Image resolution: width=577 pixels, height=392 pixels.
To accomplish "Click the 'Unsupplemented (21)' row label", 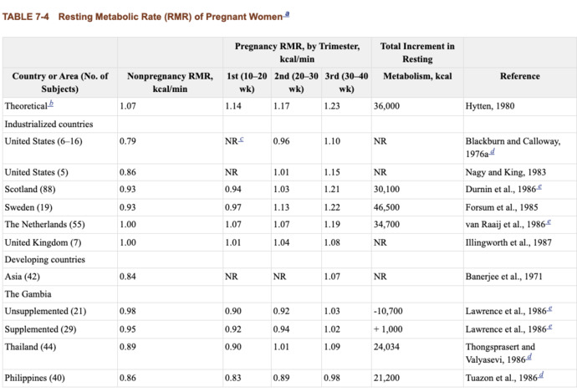I will [x=46, y=311].
